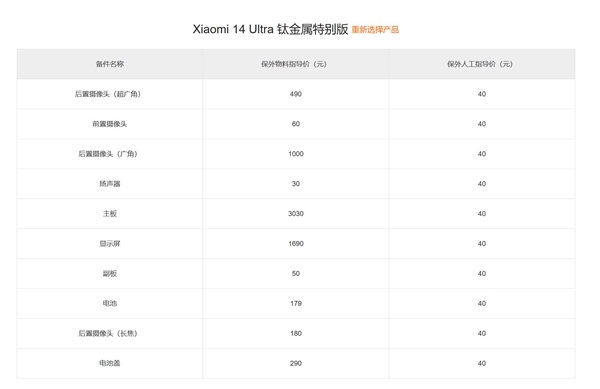Select the 后置摄像头（长焦） row name
This screenshot has width=600, height=389.
[108, 334]
